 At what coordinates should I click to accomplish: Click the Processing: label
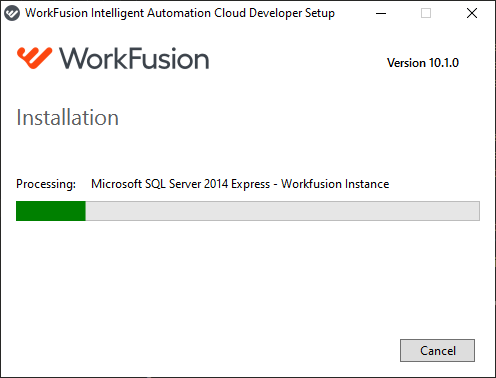pos(46,184)
